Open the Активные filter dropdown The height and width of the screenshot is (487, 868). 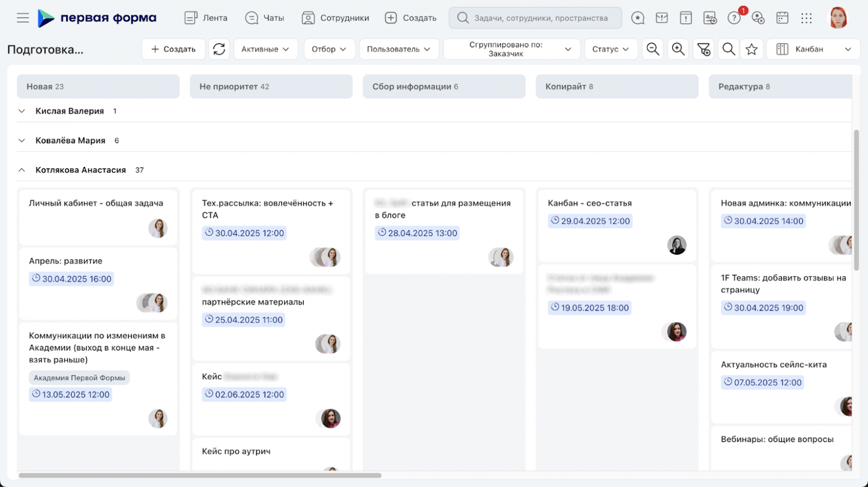click(x=265, y=49)
